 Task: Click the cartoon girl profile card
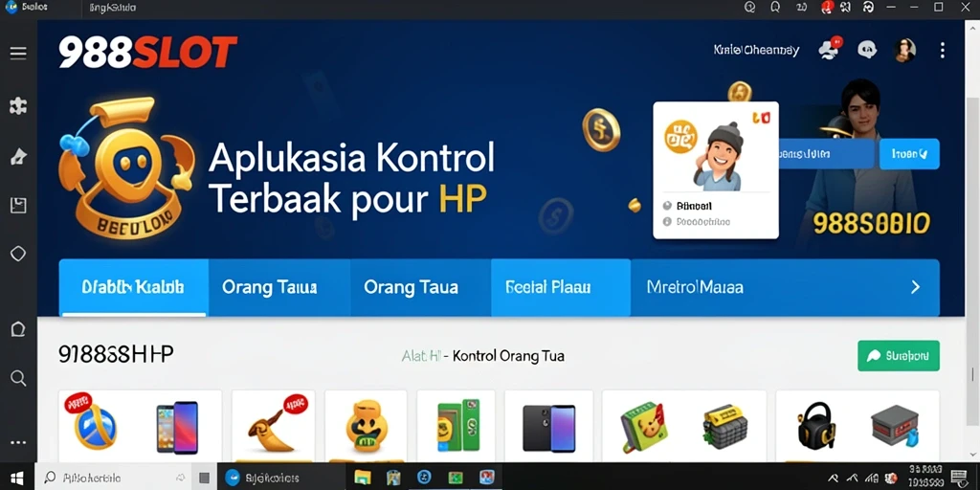716,170
